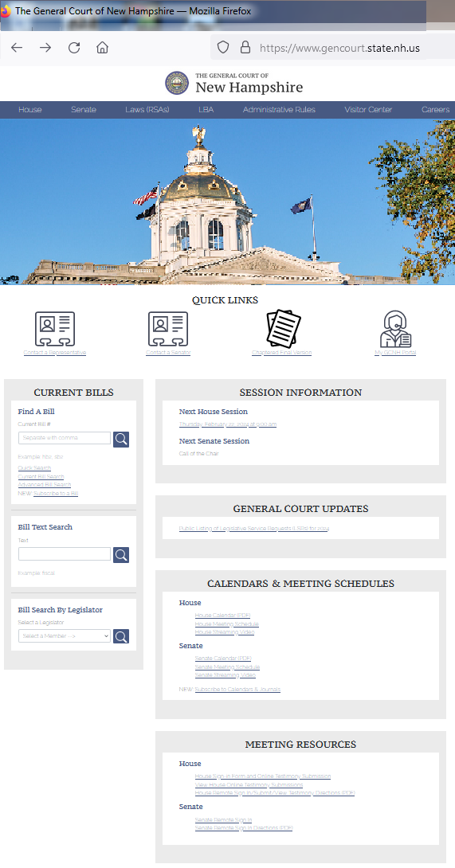Click the padlock site security icon
This screenshot has width=455, height=868.
(245, 48)
